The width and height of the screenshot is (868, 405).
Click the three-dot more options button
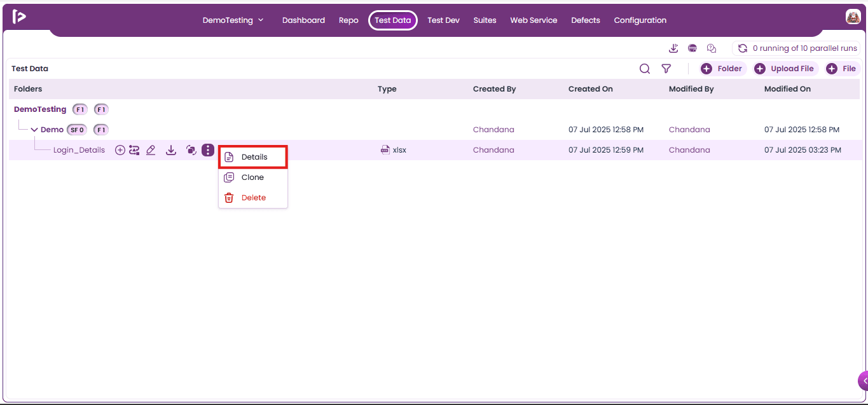pos(208,150)
